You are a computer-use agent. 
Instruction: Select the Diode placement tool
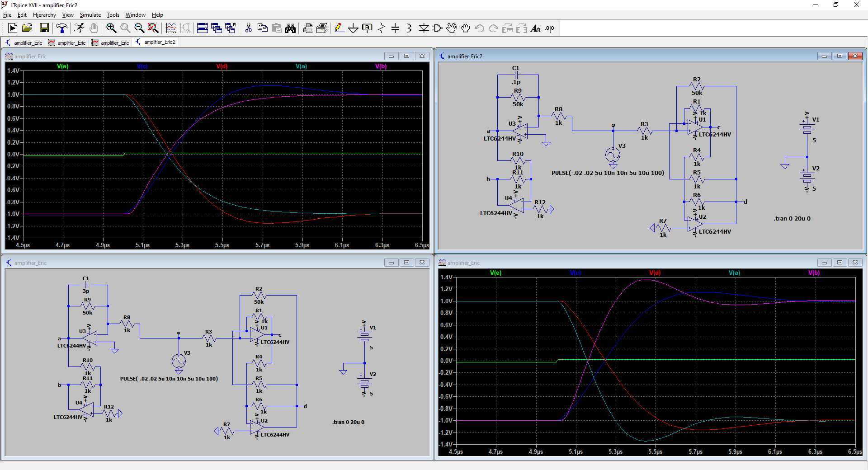click(x=424, y=28)
